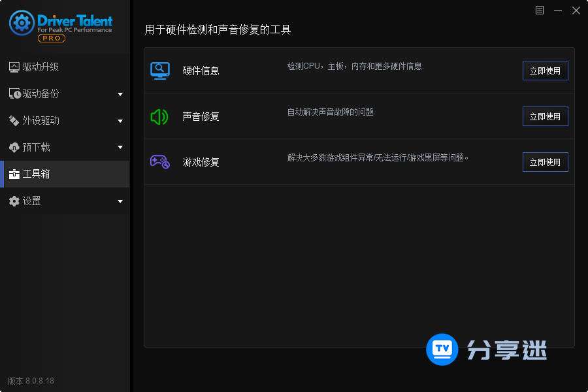
Task: Open the menu icon near window controls
Action: click(539, 10)
